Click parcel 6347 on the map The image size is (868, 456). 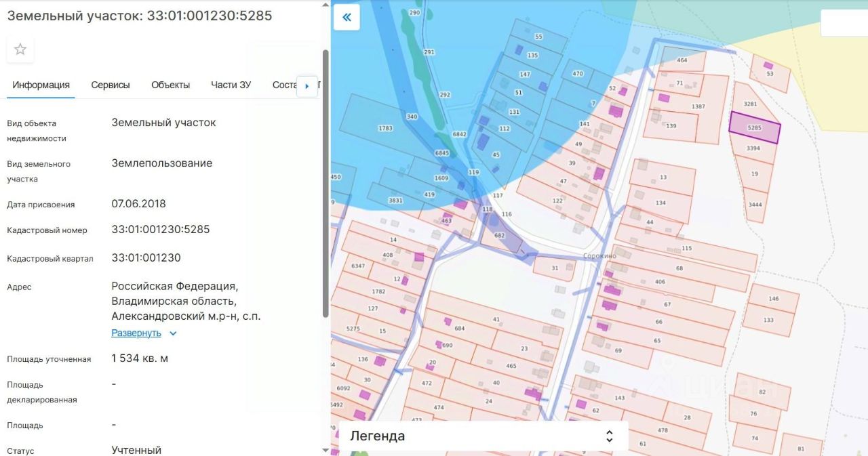click(358, 266)
